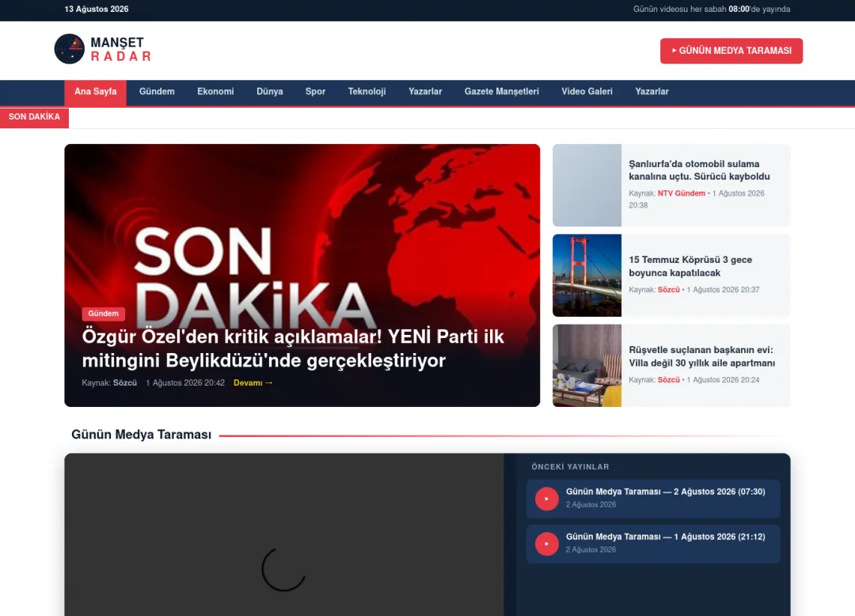
Task: Click the ÖNCEKİ YAYINLAR heading
Action: coord(570,466)
